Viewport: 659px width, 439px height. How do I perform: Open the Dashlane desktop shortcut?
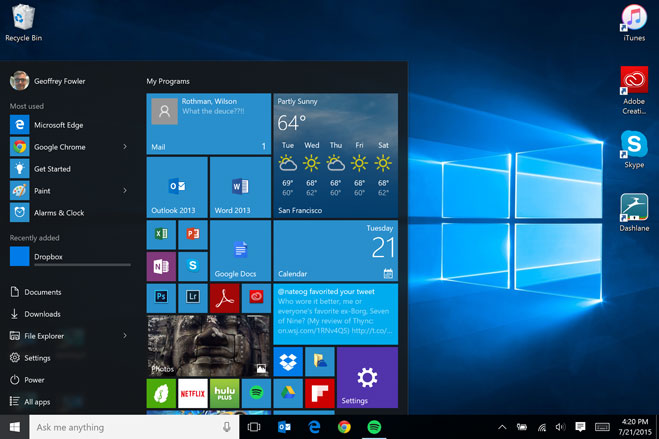point(633,212)
